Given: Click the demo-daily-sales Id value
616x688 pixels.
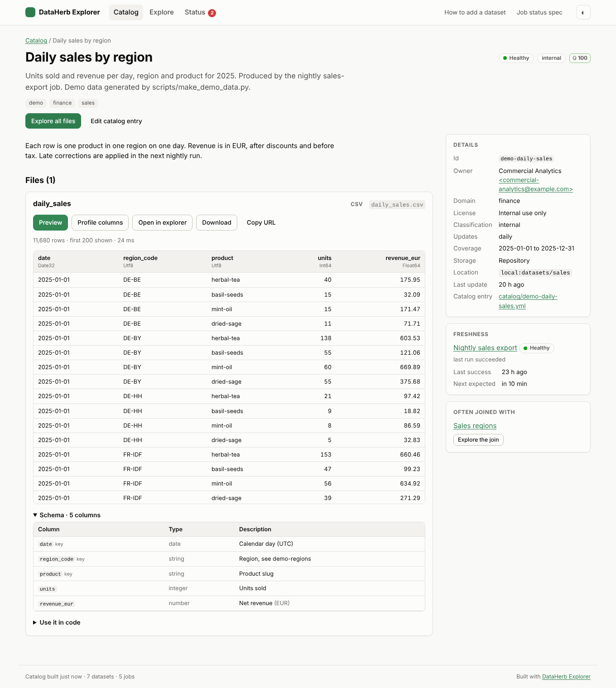Looking at the screenshot, I should click(x=526, y=159).
